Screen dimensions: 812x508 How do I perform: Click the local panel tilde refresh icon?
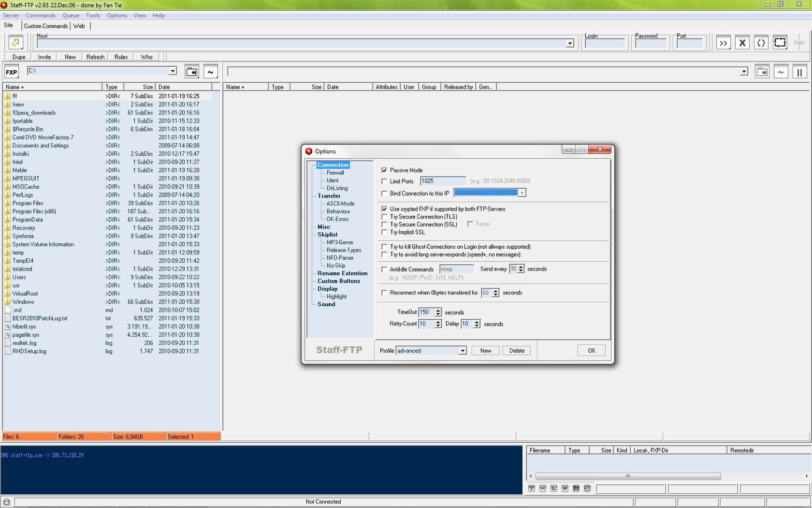pos(210,72)
